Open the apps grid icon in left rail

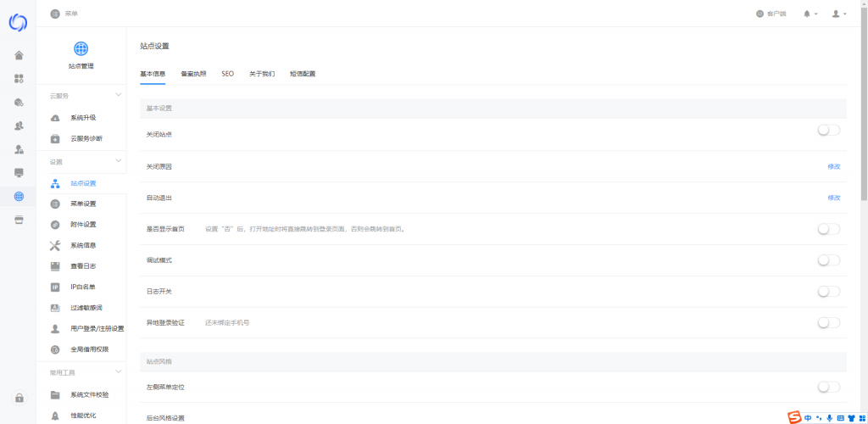pos(19,79)
